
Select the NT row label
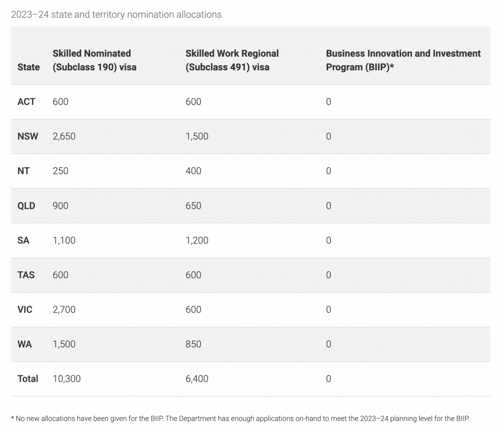24,171
